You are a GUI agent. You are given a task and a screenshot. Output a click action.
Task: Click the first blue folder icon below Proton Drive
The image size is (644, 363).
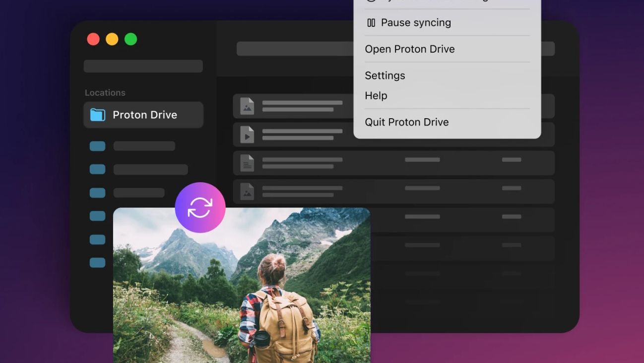97,145
